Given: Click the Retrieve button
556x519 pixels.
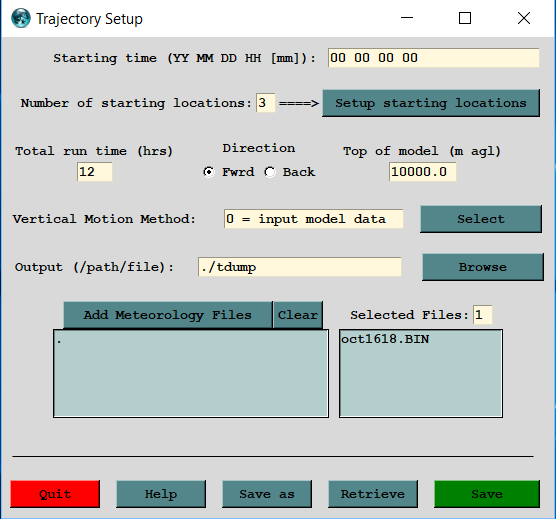Looking at the screenshot, I should (x=373, y=494).
